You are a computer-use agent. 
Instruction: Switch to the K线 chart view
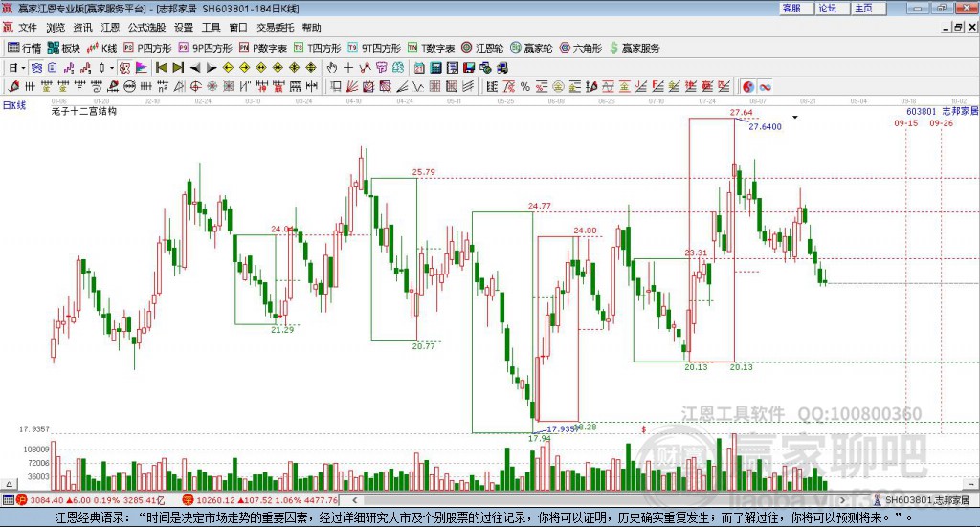click(x=101, y=48)
